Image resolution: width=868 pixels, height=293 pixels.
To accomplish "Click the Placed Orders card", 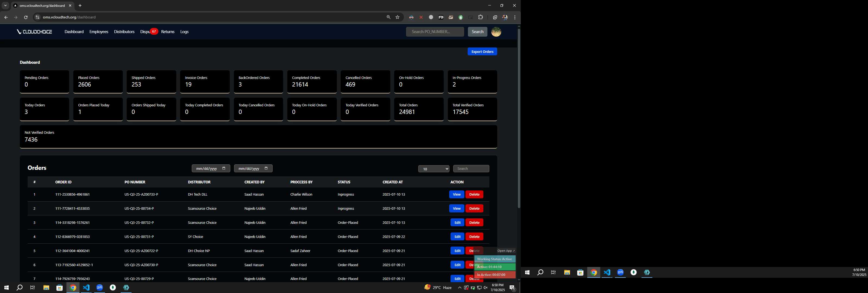I will 98,82.
